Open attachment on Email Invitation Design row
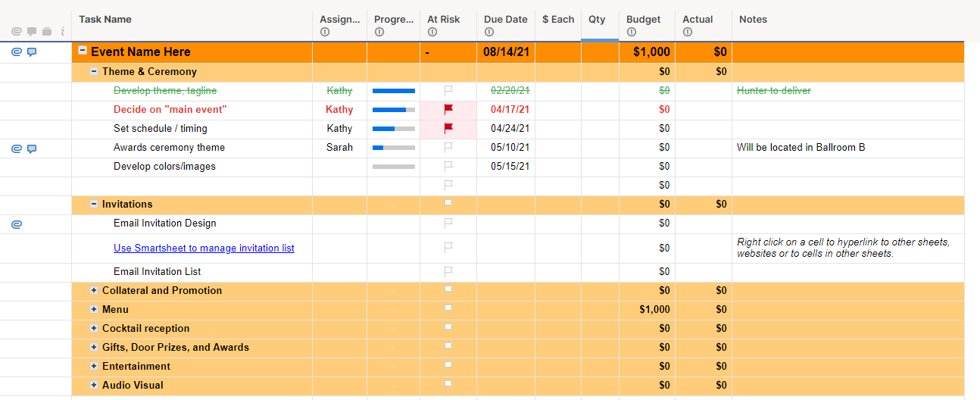This screenshot has width=980, height=400. (x=17, y=223)
